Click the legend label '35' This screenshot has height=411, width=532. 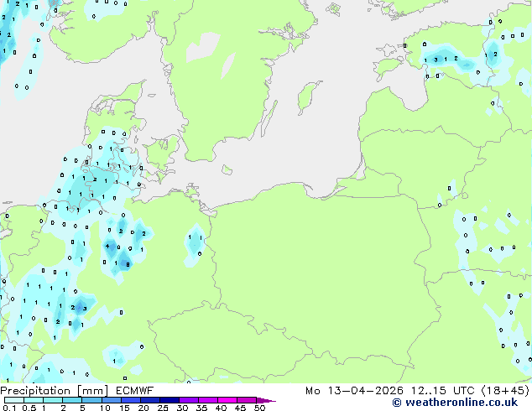click(201, 408)
